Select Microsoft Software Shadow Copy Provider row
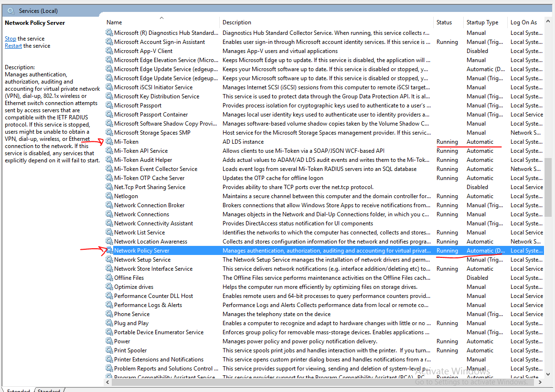This screenshot has height=392, width=555. pos(324,124)
